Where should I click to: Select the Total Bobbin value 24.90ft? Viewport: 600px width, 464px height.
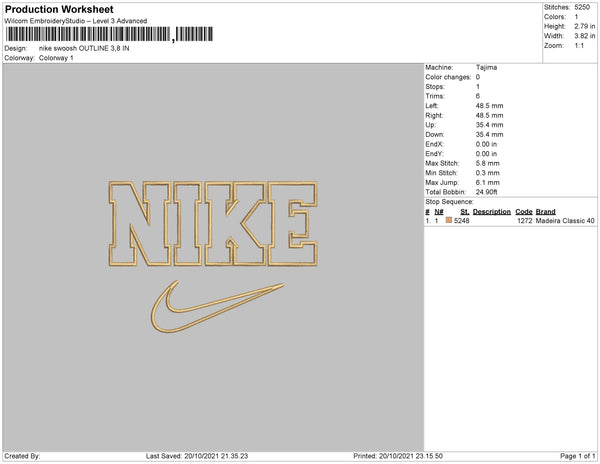pyautogui.click(x=486, y=192)
